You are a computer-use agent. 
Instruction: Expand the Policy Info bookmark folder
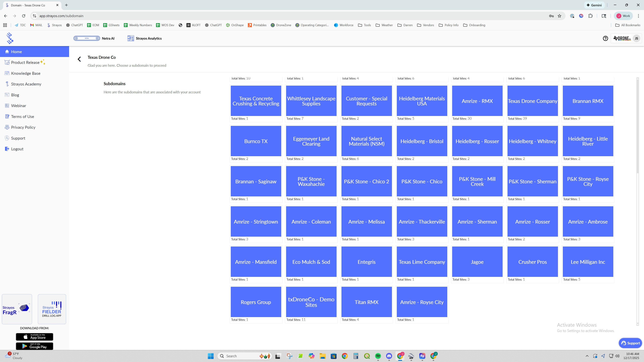448,25
